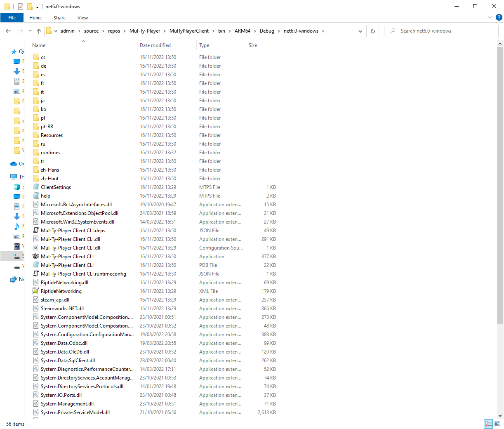Switch to details view using status bar icon
This screenshot has height=429, width=504.
coord(489,424)
